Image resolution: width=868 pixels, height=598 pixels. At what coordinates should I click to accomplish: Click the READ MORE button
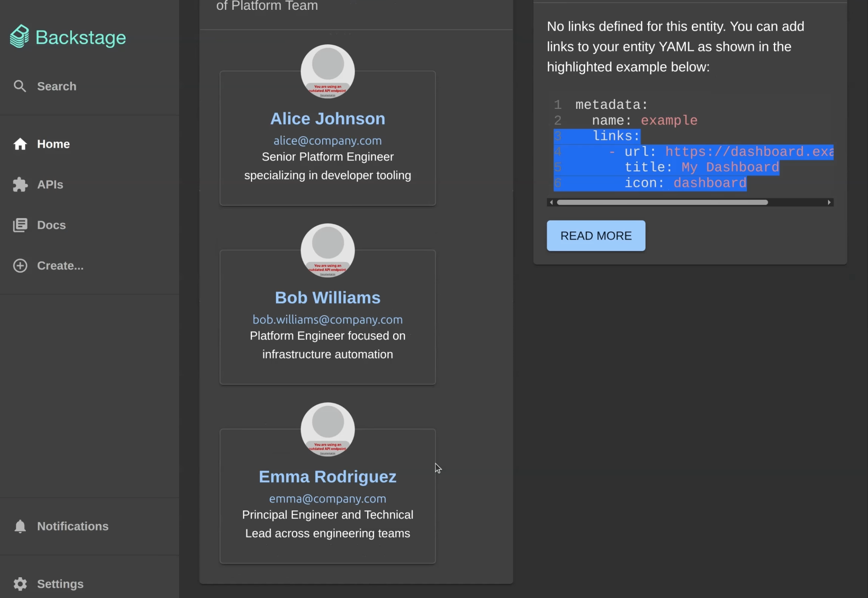coord(595,235)
